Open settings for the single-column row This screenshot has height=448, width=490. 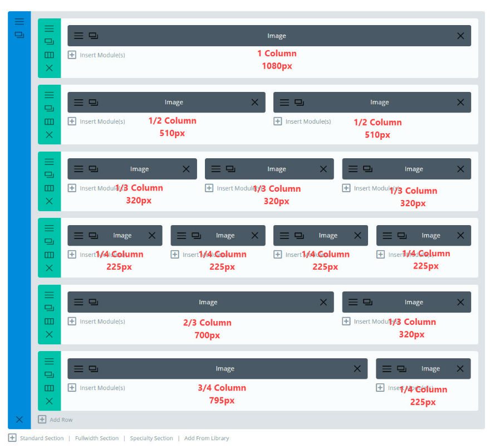point(49,28)
